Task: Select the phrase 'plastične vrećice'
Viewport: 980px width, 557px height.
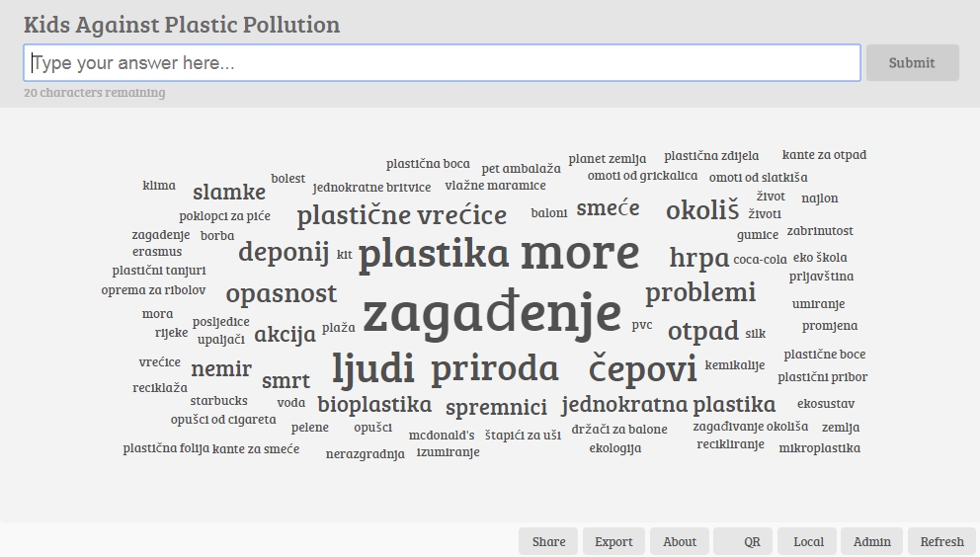Action: point(401,214)
